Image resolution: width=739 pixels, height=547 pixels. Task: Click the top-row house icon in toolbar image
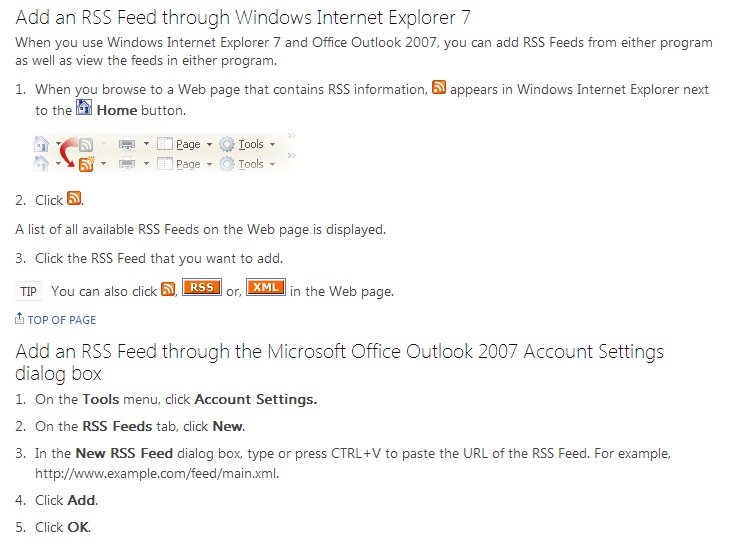(42, 144)
